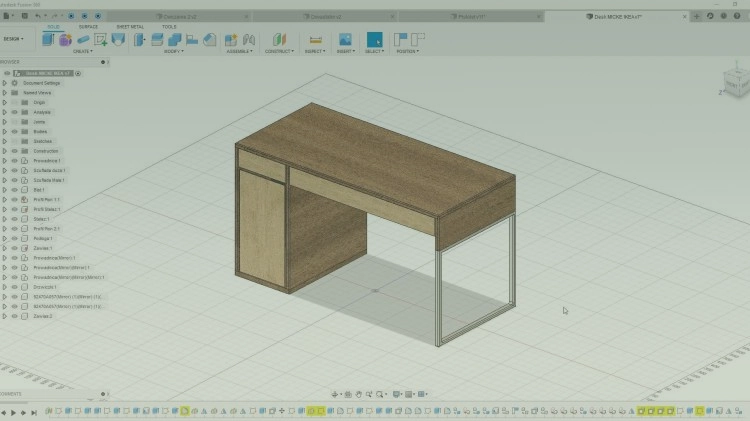Screen dimensions: 750x421
Task: Click the ViewCube in the corner
Action: pyautogui.click(x=735, y=82)
